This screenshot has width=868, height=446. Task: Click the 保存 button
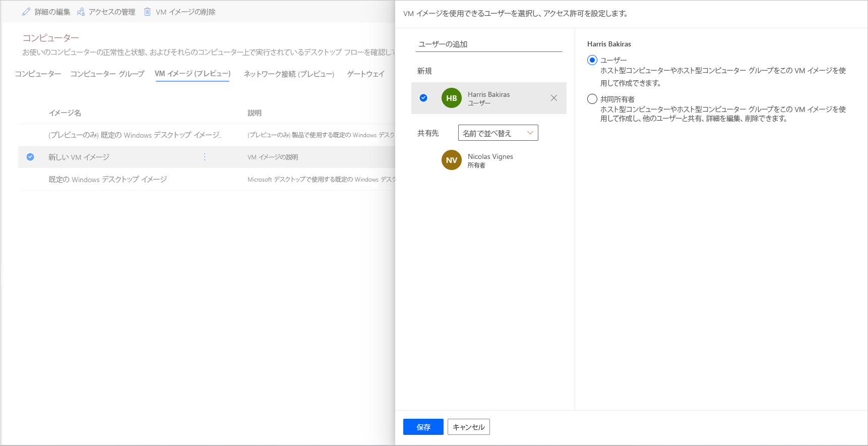(x=423, y=427)
